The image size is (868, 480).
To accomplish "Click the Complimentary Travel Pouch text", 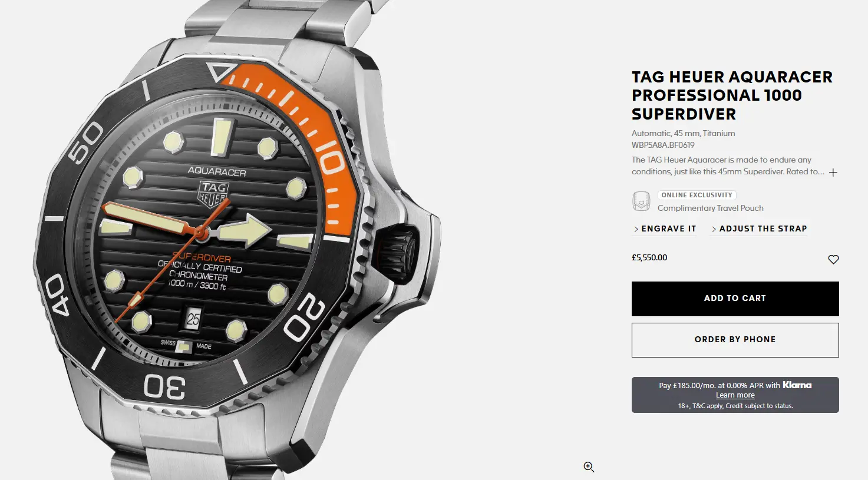I will pyautogui.click(x=710, y=208).
